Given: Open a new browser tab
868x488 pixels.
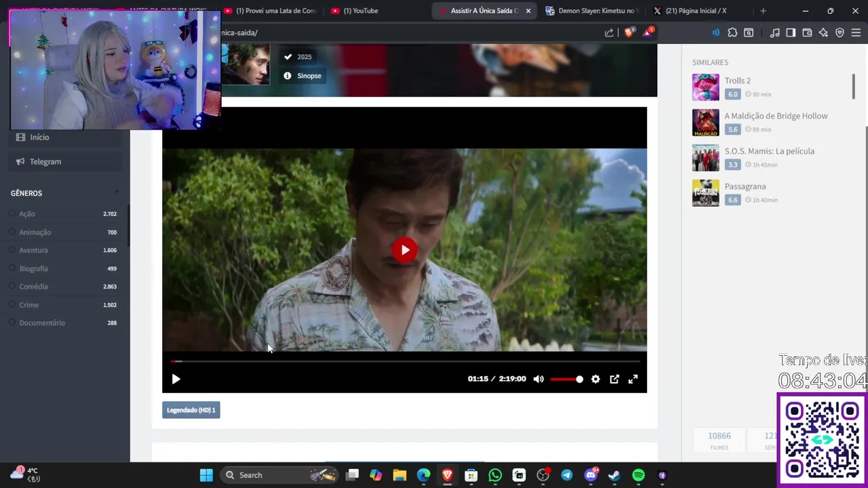Looking at the screenshot, I should [763, 11].
